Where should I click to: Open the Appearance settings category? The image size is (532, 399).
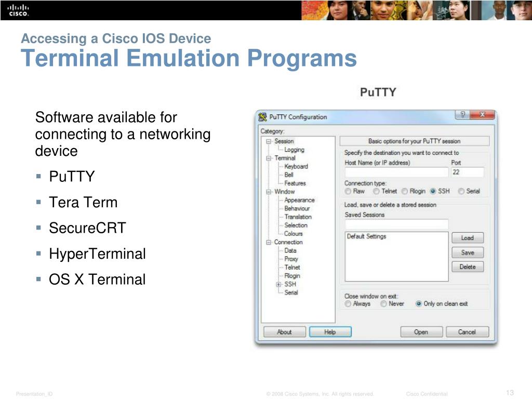pos(299,200)
